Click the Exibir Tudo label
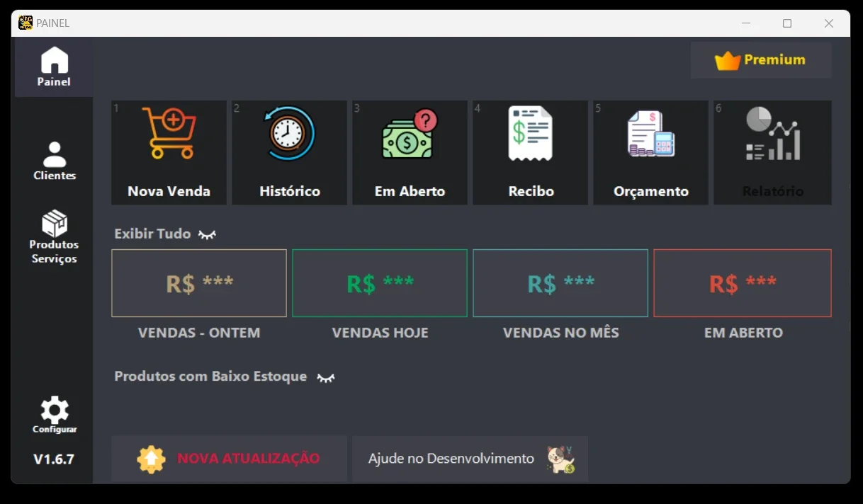The height and width of the screenshot is (504, 863). pyautogui.click(x=152, y=234)
